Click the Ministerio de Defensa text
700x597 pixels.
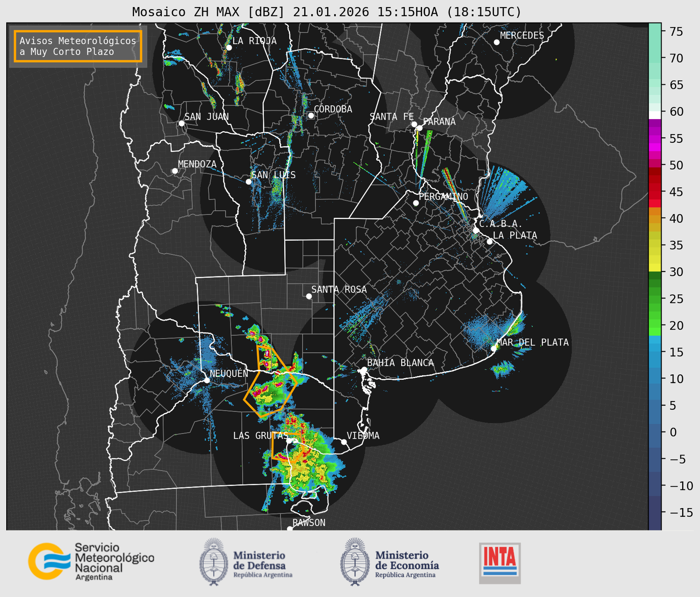(263, 564)
